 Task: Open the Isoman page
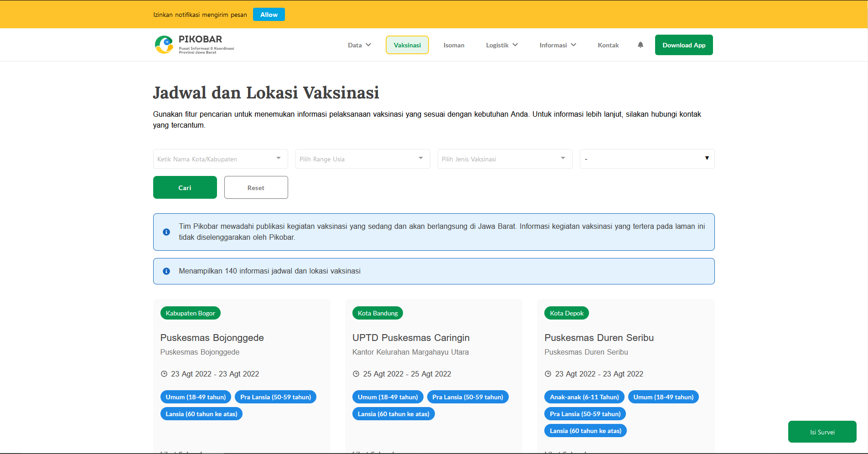454,45
